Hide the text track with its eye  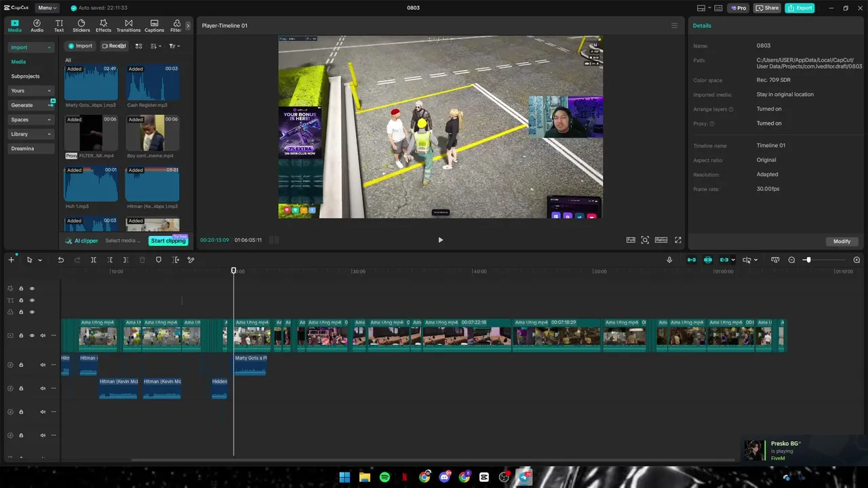tap(32, 300)
